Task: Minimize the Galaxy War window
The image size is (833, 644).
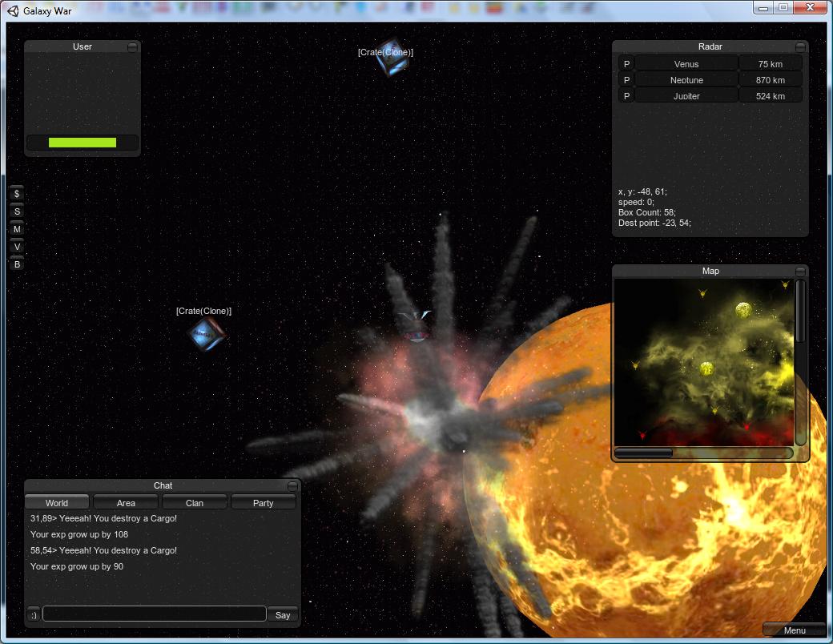Action: pyautogui.click(x=763, y=7)
